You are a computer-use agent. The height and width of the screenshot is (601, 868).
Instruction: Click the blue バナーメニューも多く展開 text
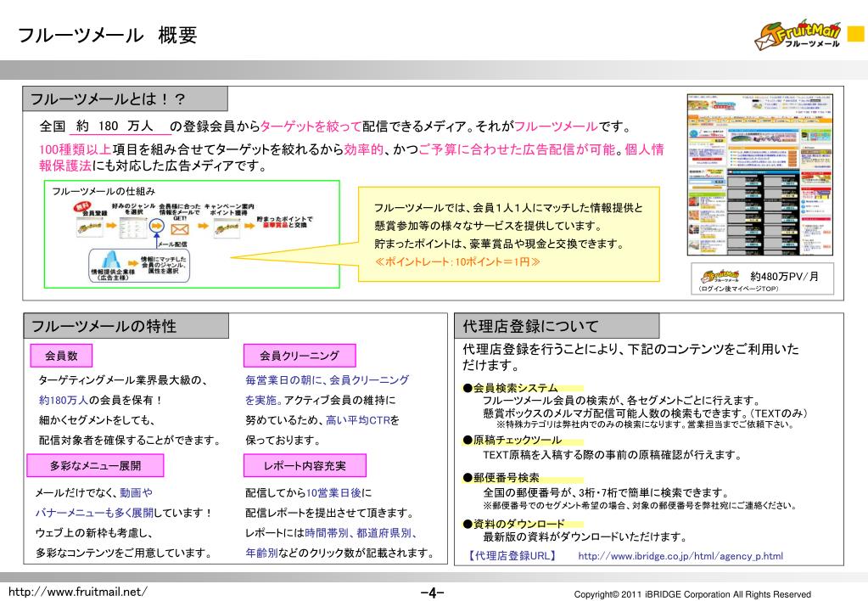coord(95,513)
